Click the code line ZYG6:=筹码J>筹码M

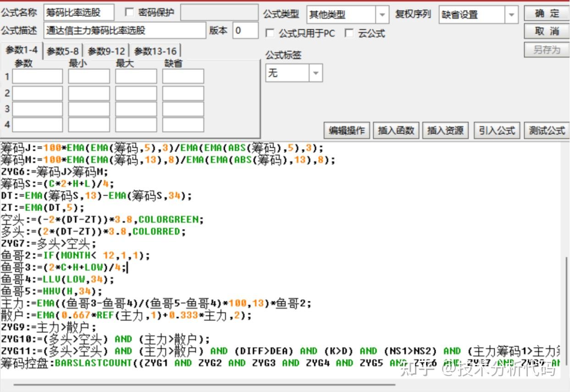point(54,172)
